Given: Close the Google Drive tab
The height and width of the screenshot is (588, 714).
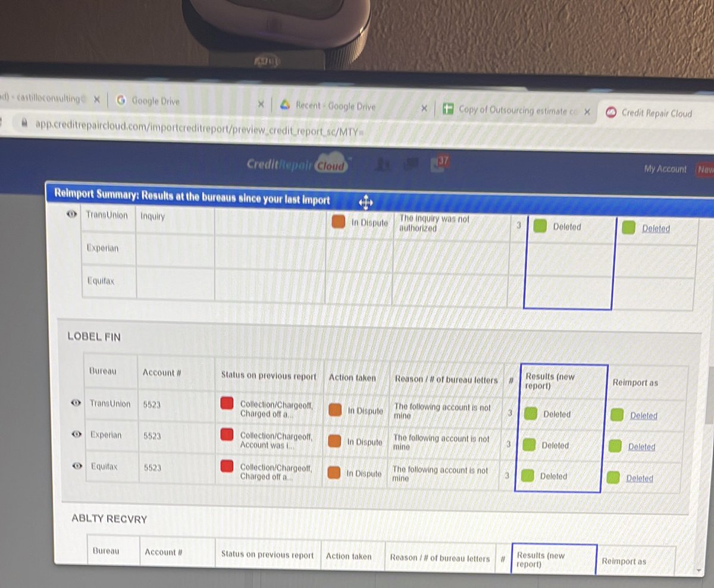Looking at the screenshot, I should [x=260, y=104].
